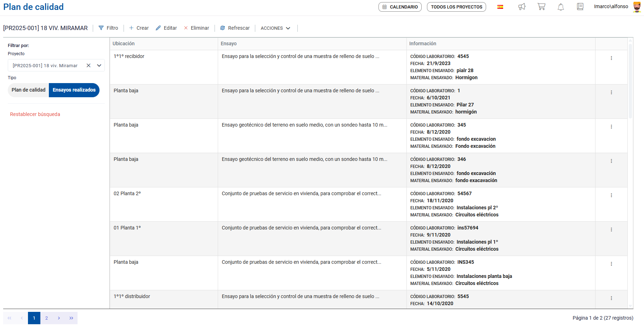
Task: Click the Filtro toolbar button
Action: (x=108, y=28)
